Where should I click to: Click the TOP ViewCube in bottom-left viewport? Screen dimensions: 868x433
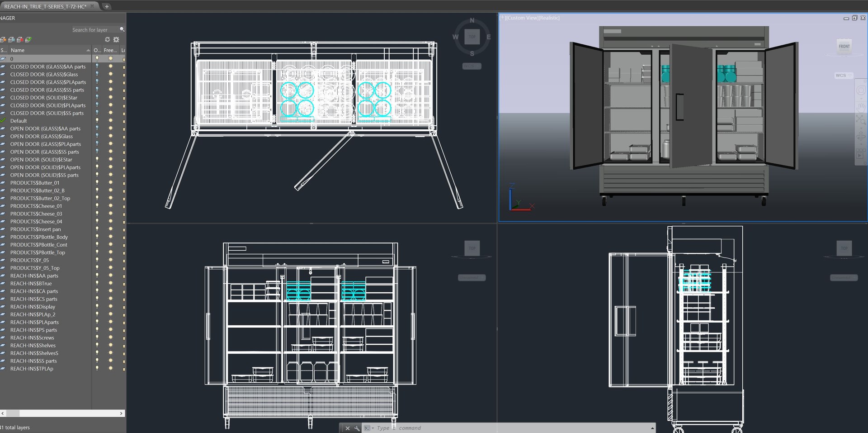[472, 248]
